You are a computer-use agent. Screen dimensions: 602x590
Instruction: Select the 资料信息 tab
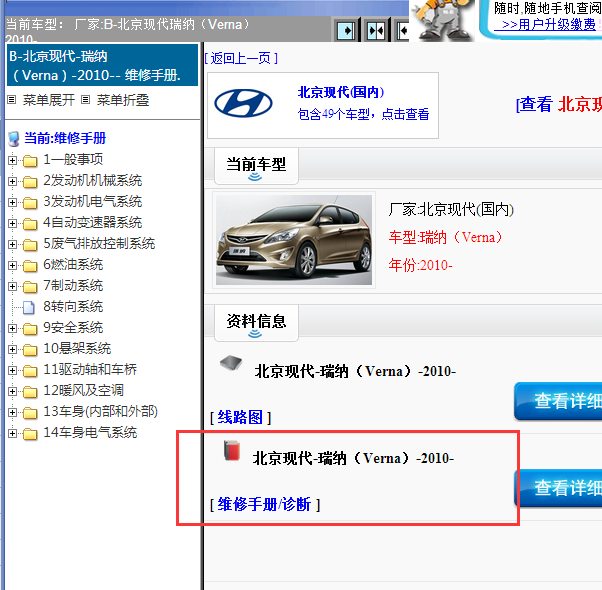[256, 323]
